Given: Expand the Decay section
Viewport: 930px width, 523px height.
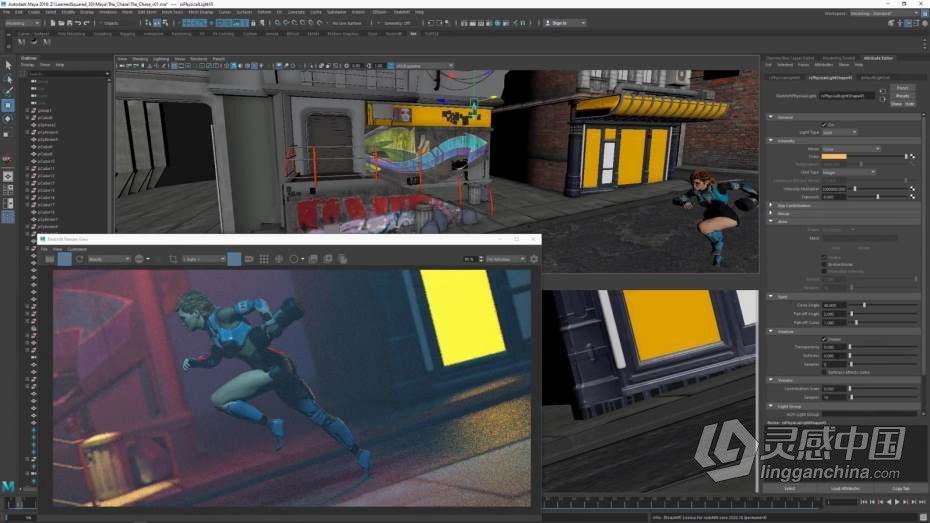Looking at the screenshot, I should tap(770, 213).
